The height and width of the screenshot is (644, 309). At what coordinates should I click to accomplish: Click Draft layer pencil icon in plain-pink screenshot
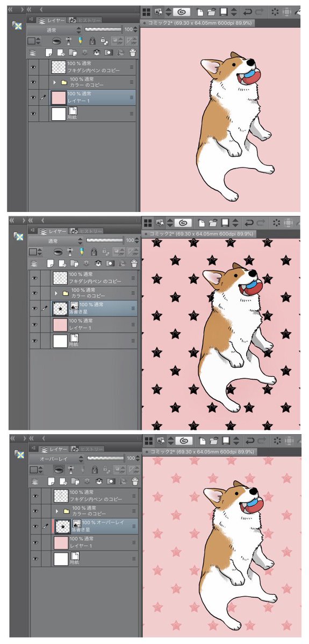81,41
